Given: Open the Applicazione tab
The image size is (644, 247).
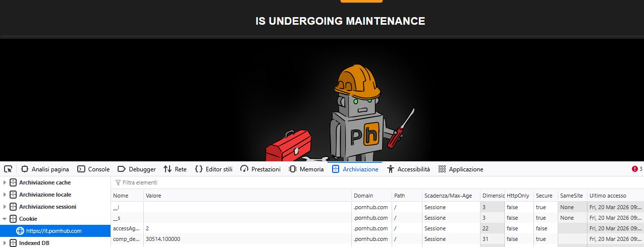Looking at the screenshot, I should (x=461, y=169).
